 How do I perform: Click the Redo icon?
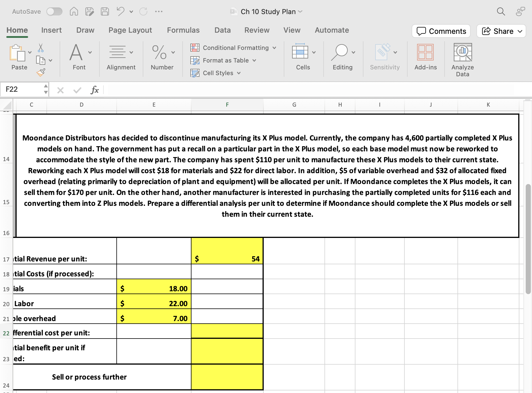coord(143,11)
